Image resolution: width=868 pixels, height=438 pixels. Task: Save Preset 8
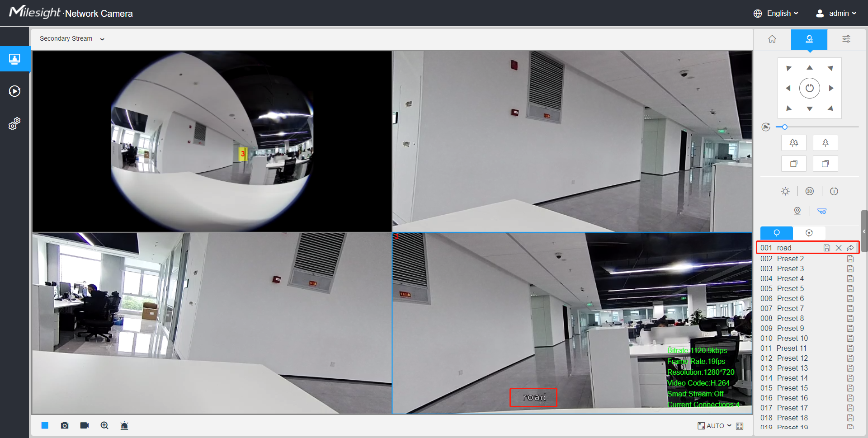pos(850,319)
